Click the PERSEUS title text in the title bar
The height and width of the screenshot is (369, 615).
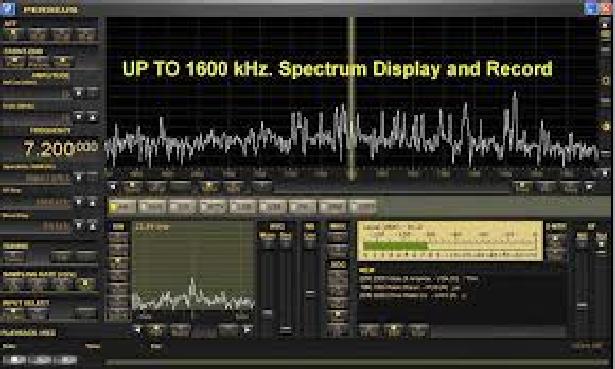(x=50, y=9)
